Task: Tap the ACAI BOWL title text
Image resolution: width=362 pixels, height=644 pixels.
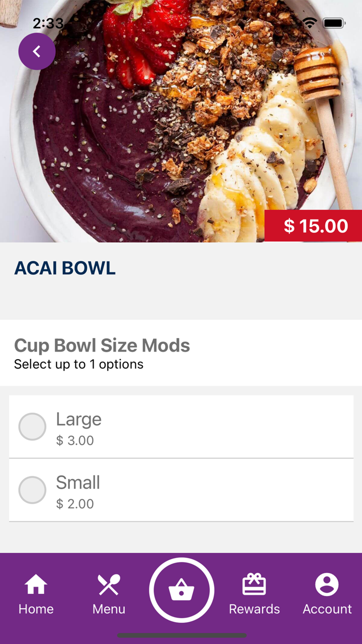Action: tap(64, 268)
